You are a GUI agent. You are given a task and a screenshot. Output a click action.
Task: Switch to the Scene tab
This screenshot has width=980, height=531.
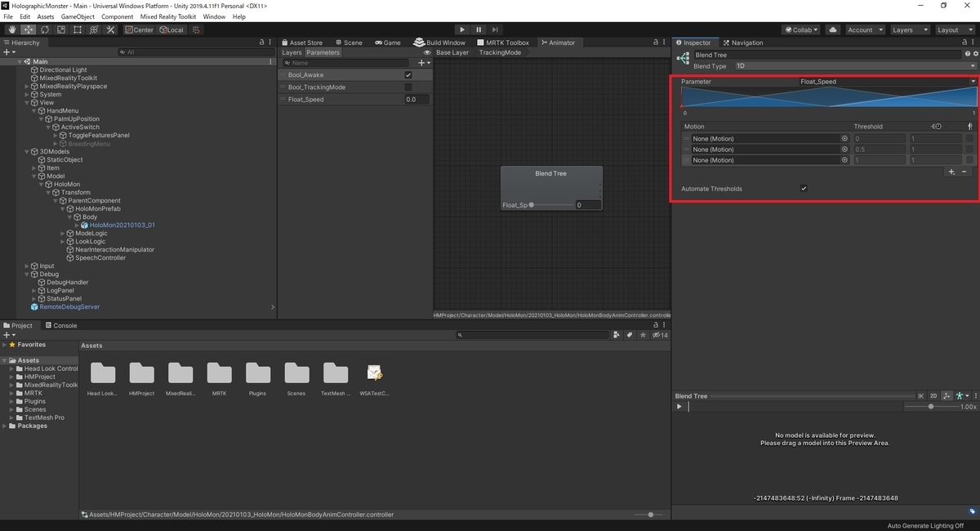tap(348, 42)
